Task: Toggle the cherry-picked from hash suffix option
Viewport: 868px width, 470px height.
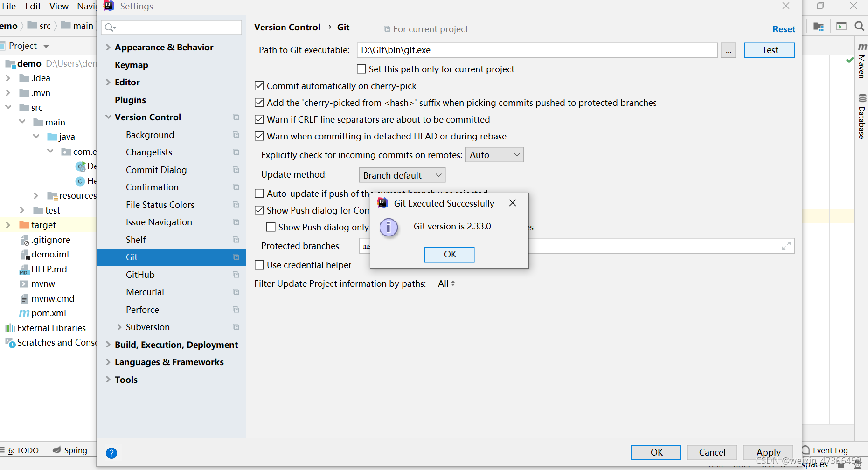Action: [x=259, y=103]
